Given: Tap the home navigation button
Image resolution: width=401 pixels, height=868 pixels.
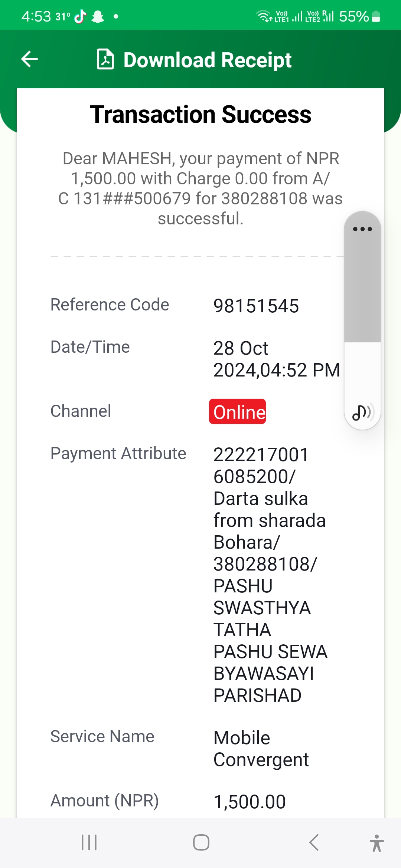Looking at the screenshot, I should pos(201,842).
